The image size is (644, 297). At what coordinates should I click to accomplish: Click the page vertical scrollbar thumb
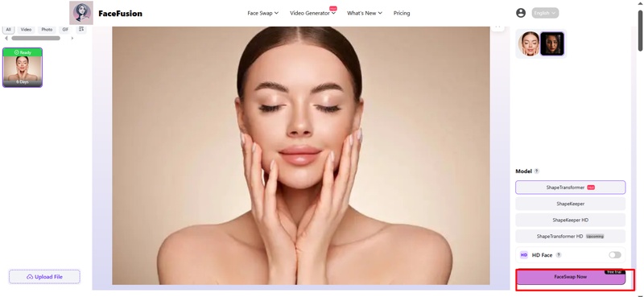point(640,31)
